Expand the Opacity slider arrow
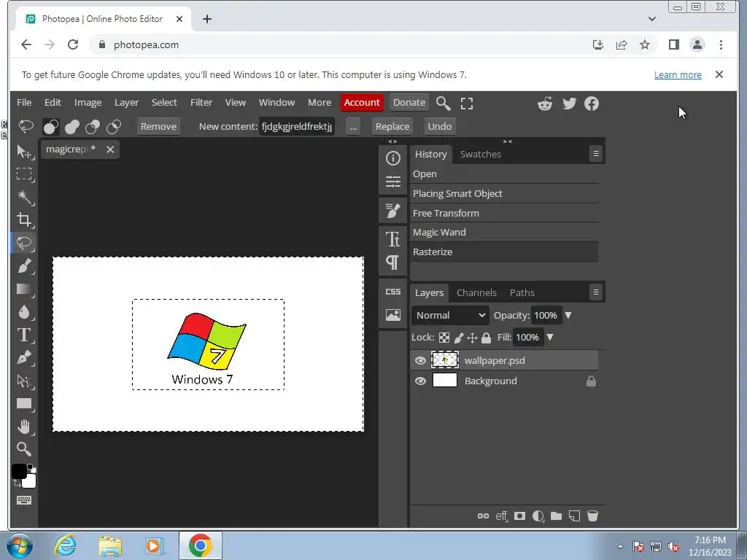Screen dimensions: 747x560 568,315
